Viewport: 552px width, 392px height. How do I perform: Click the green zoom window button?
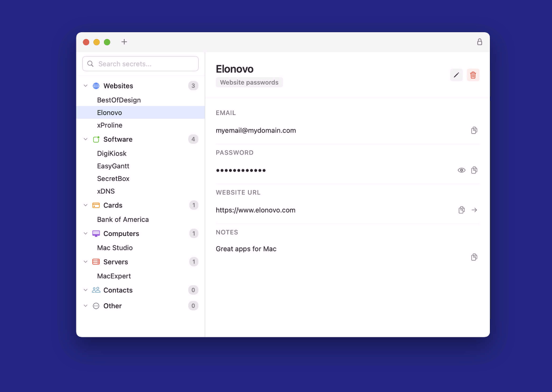click(x=107, y=42)
